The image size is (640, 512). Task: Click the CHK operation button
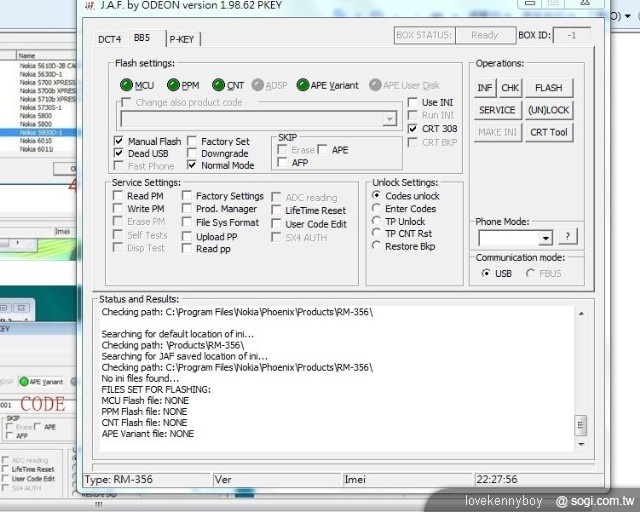coord(510,88)
